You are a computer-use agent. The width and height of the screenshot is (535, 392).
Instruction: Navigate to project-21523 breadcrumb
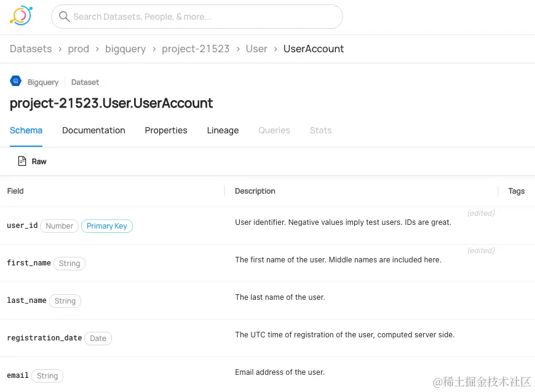[196, 49]
